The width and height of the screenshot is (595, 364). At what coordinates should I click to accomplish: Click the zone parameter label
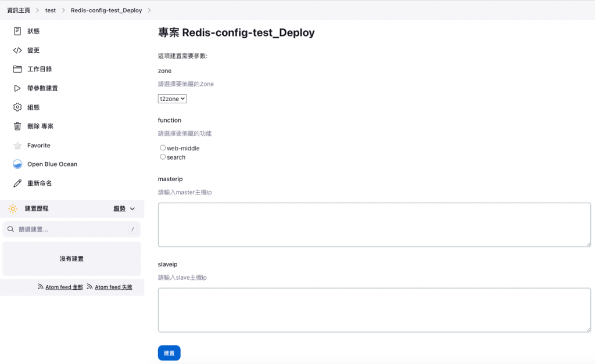pyautogui.click(x=164, y=71)
